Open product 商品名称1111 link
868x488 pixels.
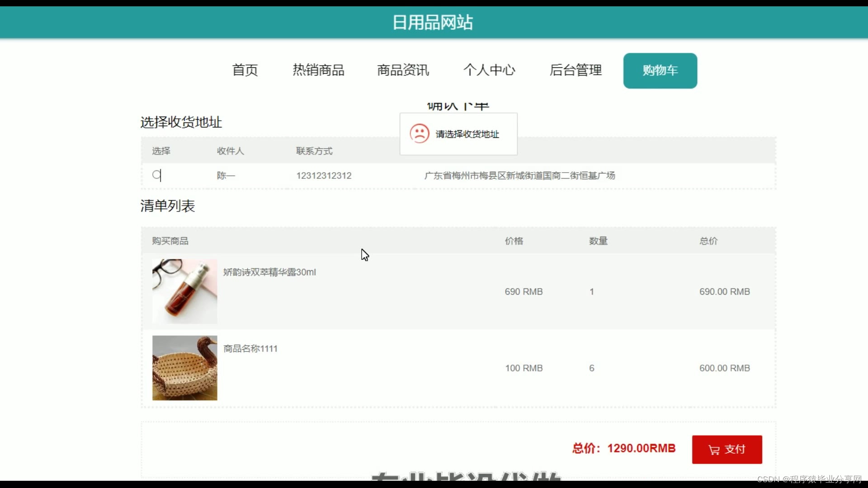pos(250,348)
